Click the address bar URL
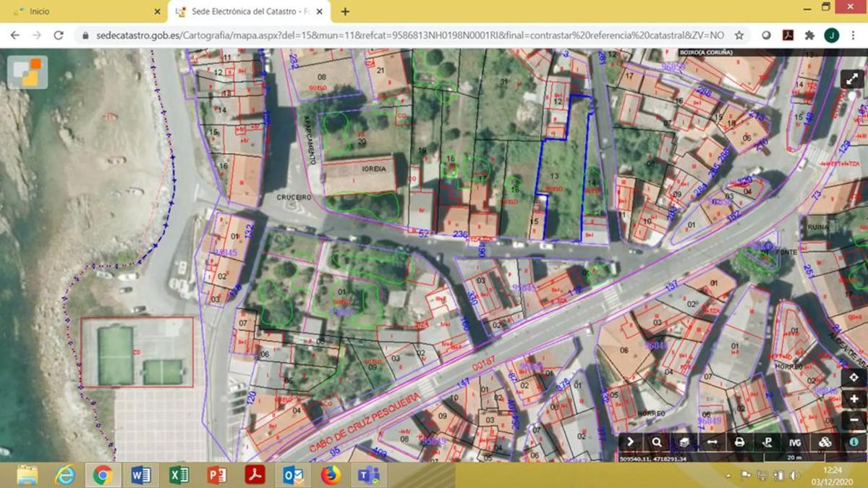Viewport: 868px width, 488px height. (x=405, y=35)
